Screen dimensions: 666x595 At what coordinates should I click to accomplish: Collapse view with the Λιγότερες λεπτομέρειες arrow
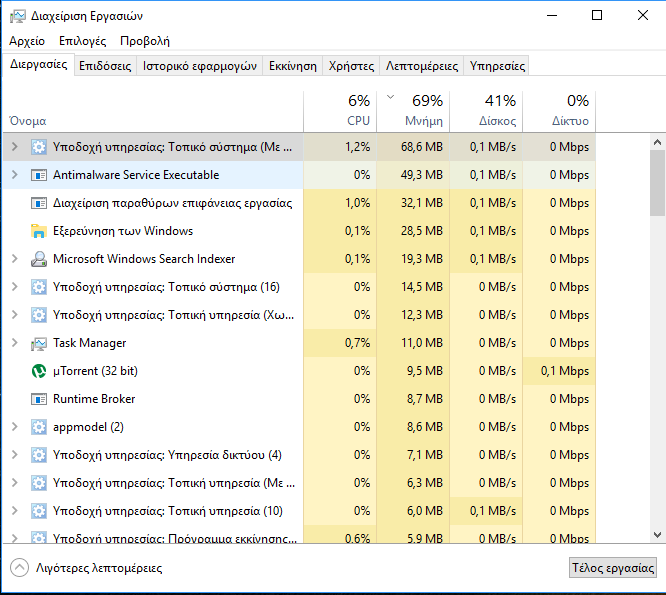[19, 567]
